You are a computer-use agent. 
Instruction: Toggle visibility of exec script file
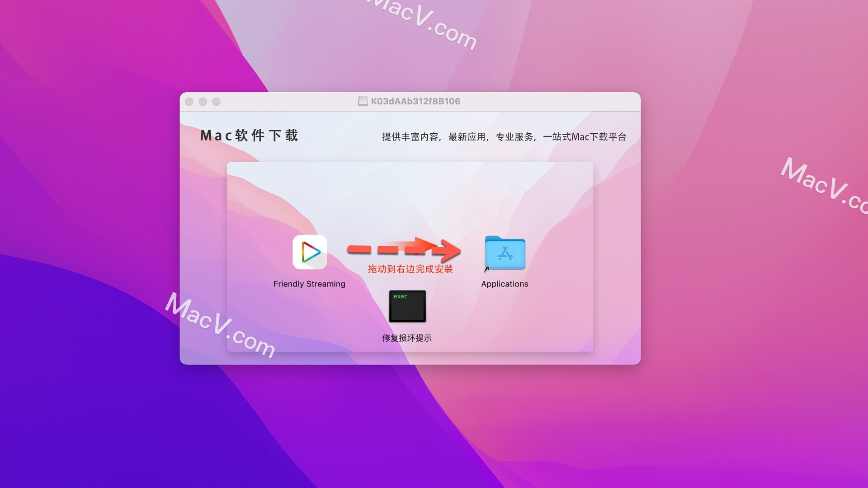(x=408, y=305)
